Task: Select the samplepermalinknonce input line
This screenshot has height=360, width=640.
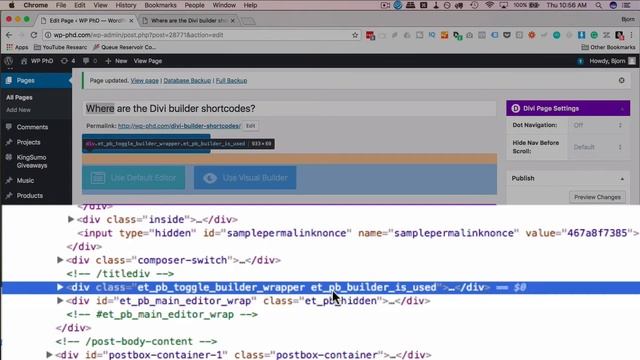Action: (358, 233)
